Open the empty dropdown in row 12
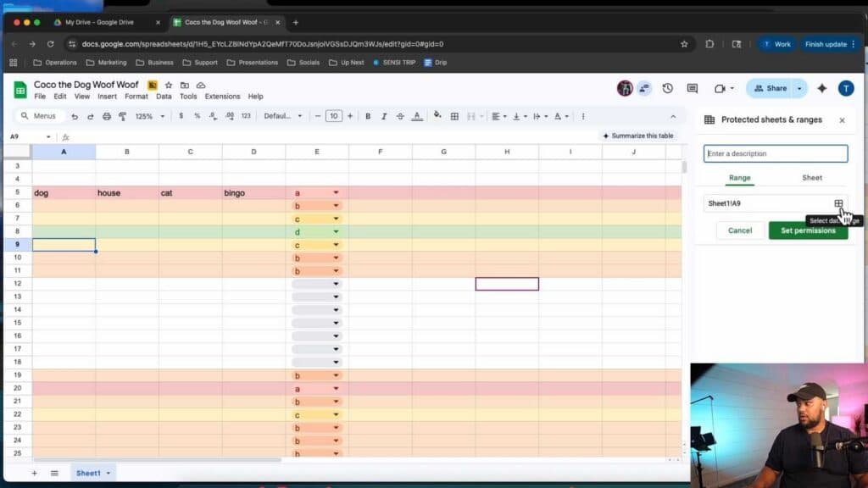The image size is (868, 488). tap(336, 284)
